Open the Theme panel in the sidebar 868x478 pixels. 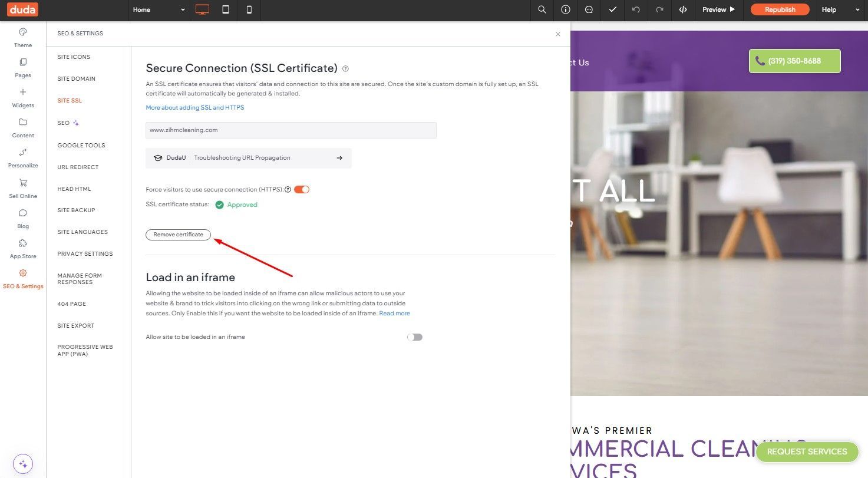click(23, 38)
